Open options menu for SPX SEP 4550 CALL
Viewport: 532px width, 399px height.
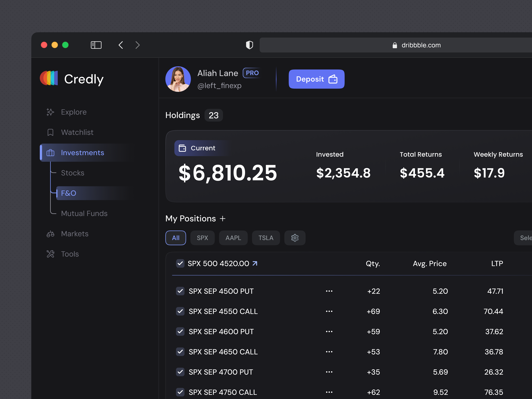[329, 311]
